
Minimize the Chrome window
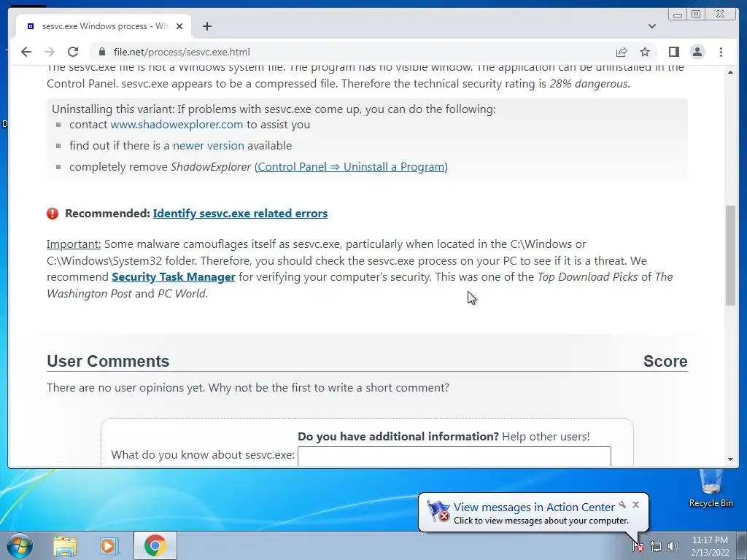pos(678,15)
